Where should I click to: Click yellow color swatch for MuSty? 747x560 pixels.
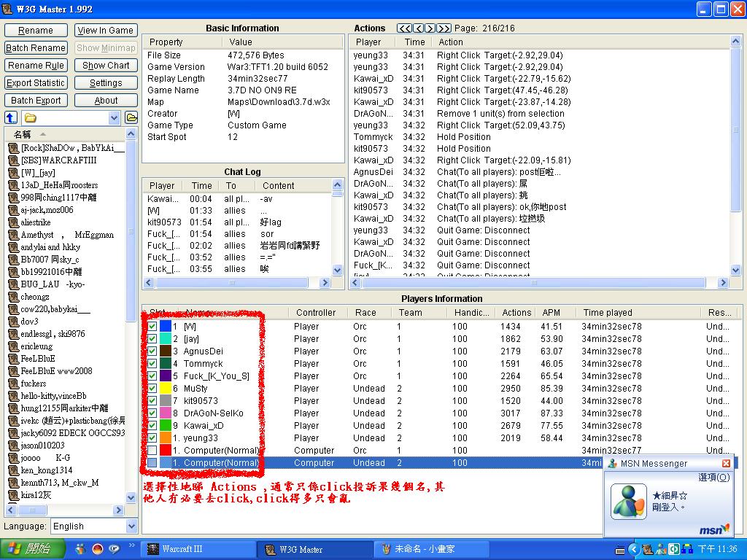pyautogui.click(x=166, y=389)
